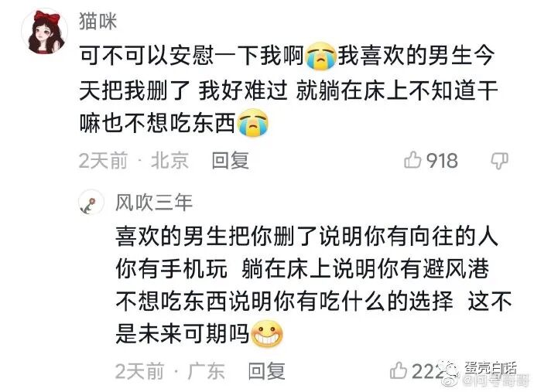
Task: Reply to 猫咪 via 回复 button
Action: coord(230,160)
